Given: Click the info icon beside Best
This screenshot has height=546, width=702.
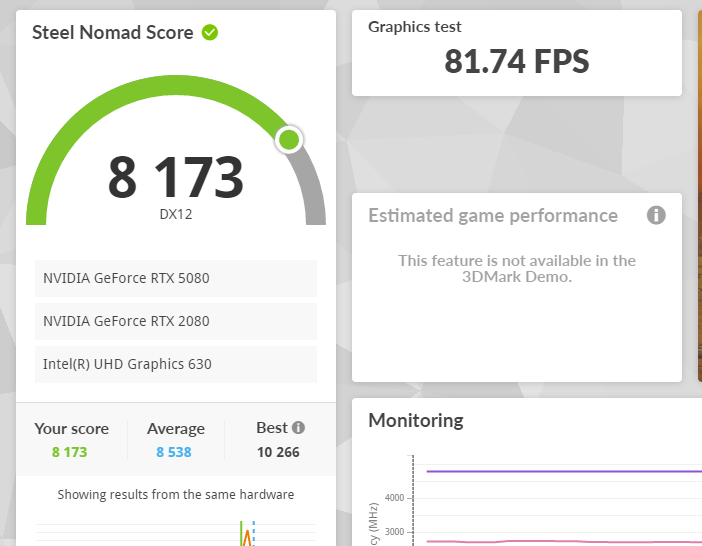Looking at the screenshot, I should point(298,428).
